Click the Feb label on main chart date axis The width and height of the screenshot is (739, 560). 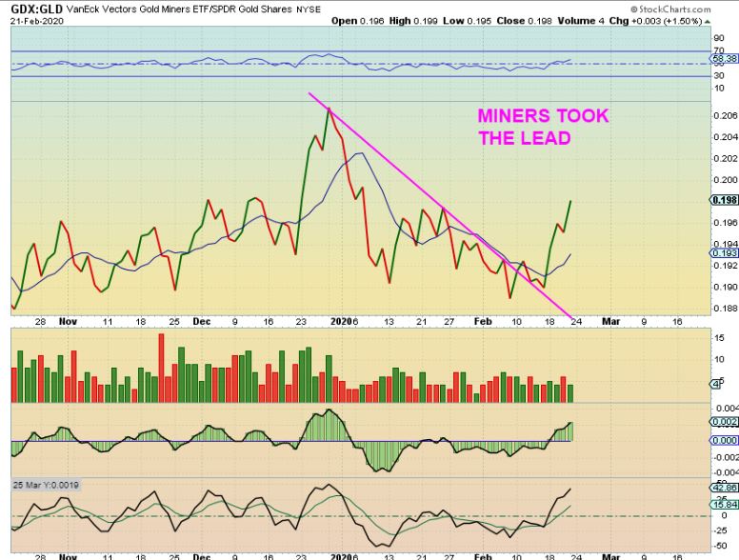pyautogui.click(x=483, y=322)
